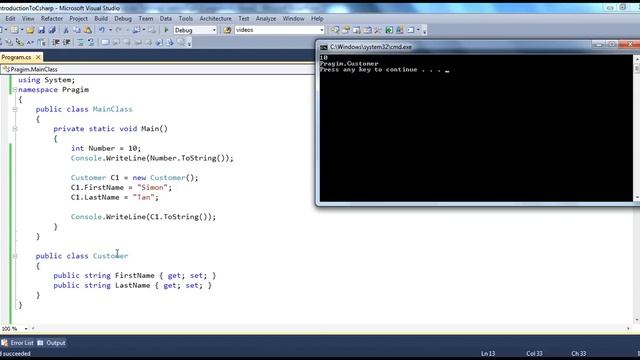The width and height of the screenshot is (640, 360).
Task: Open the View menu
Action: (28, 18)
